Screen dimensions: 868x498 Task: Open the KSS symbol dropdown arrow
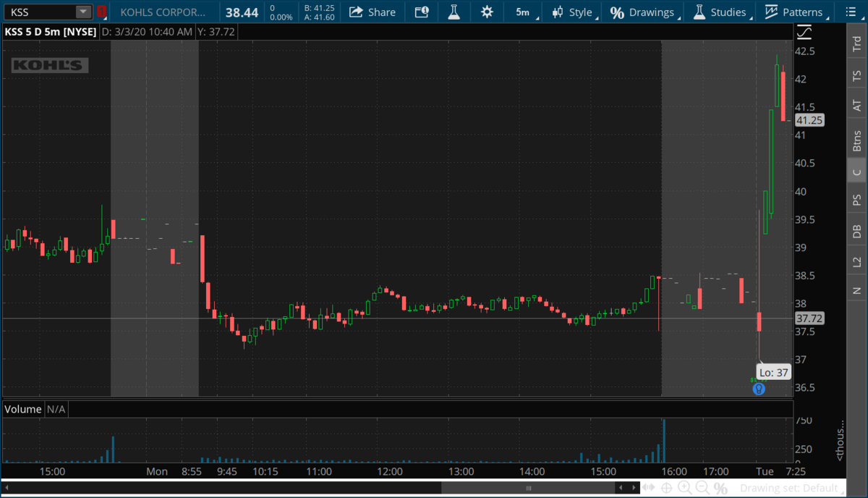[x=83, y=12]
